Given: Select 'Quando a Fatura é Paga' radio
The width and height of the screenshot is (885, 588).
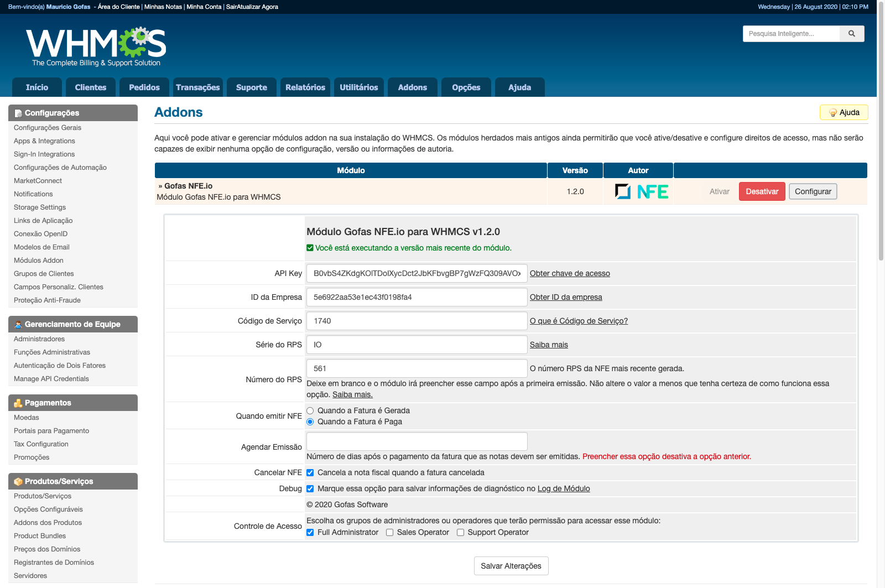Looking at the screenshot, I should point(310,422).
